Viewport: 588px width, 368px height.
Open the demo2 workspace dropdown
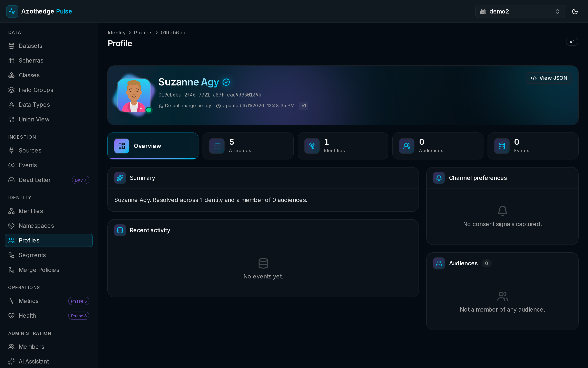click(520, 11)
